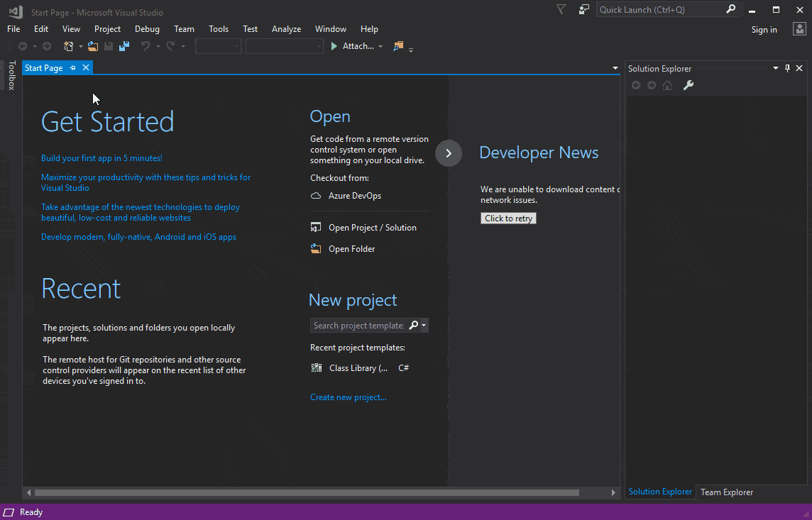Click the Solution Explorer Back arrow icon

(x=636, y=85)
